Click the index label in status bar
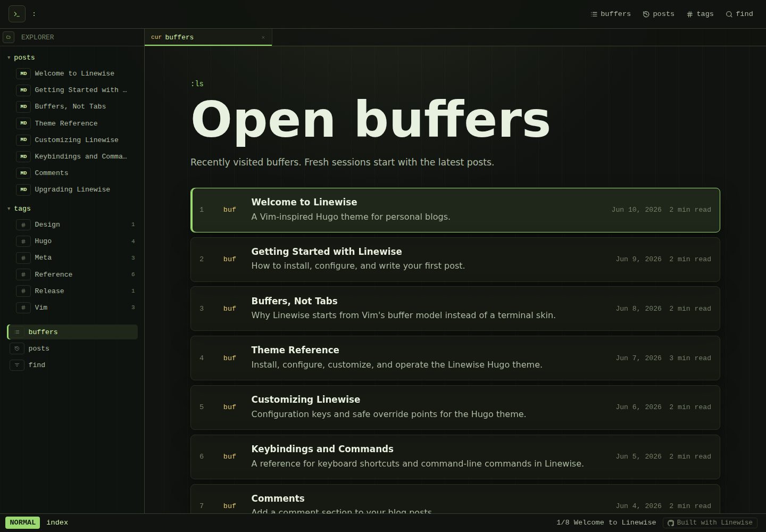 57,522
